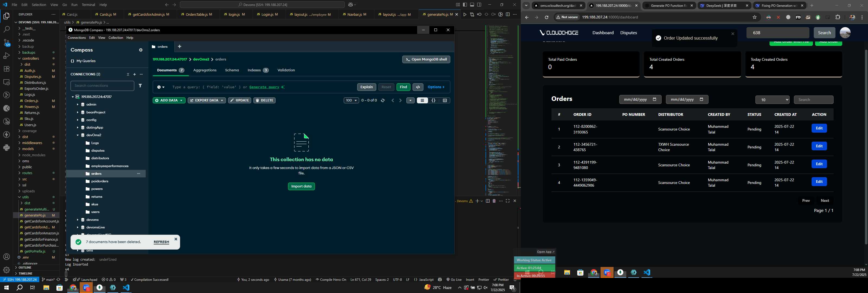The height and width of the screenshot is (293, 868).
Task: Open the Run and Debug view icon
Action: click(7, 56)
